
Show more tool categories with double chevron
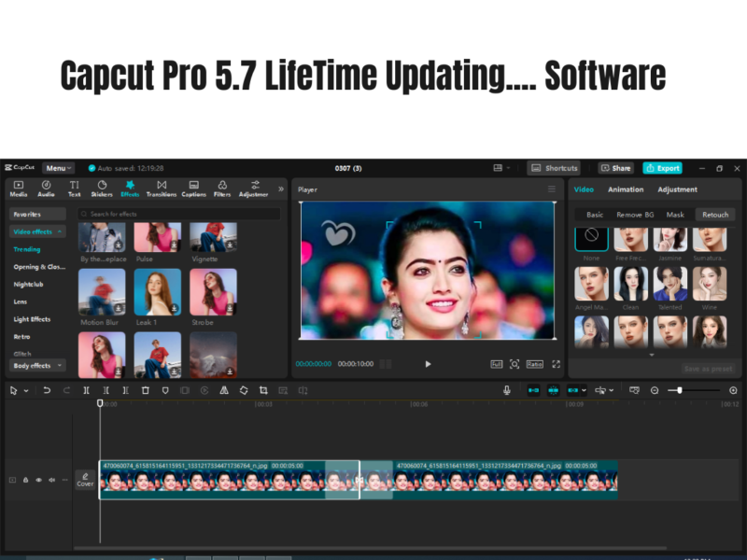pyautogui.click(x=281, y=189)
